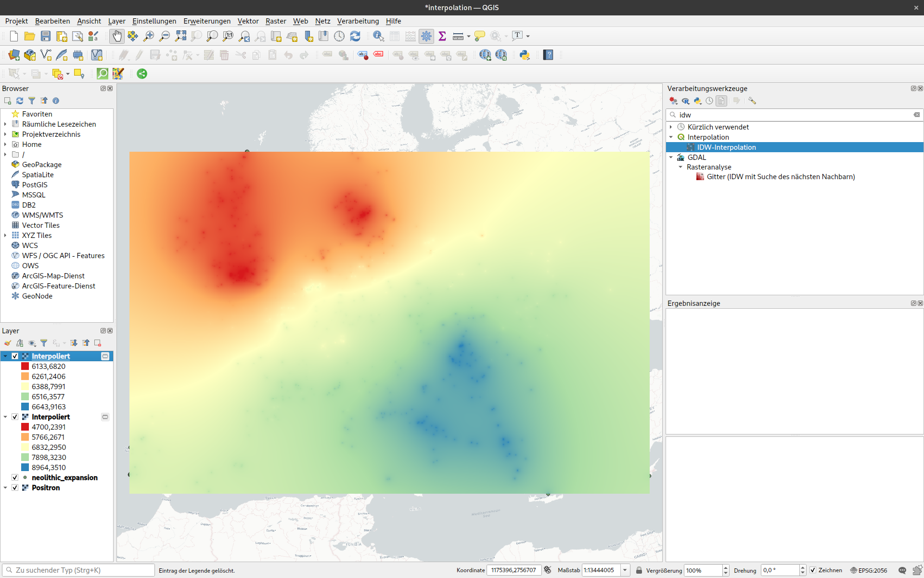The image size is (924, 578).
Task: Collapse the GDAL tools group
Action: [x=671, y=157]
